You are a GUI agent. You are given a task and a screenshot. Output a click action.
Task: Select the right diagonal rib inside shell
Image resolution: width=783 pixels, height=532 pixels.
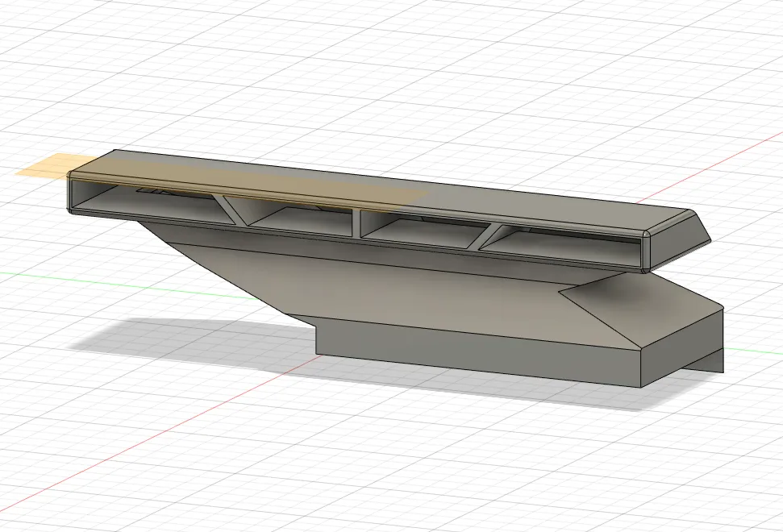click(x=488, y=237)
